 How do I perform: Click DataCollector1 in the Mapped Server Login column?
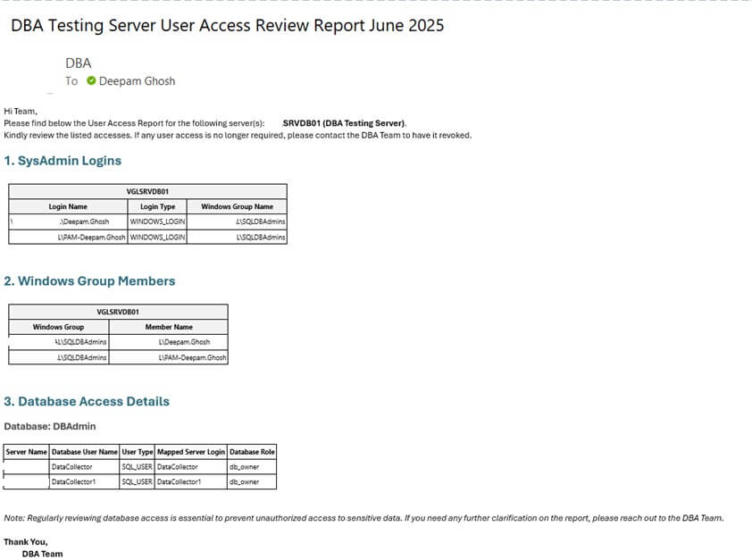179,481
